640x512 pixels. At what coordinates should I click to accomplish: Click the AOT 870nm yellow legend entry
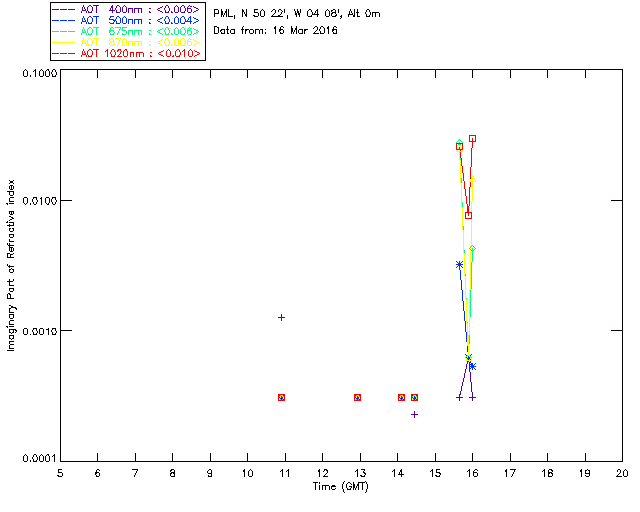126,42
